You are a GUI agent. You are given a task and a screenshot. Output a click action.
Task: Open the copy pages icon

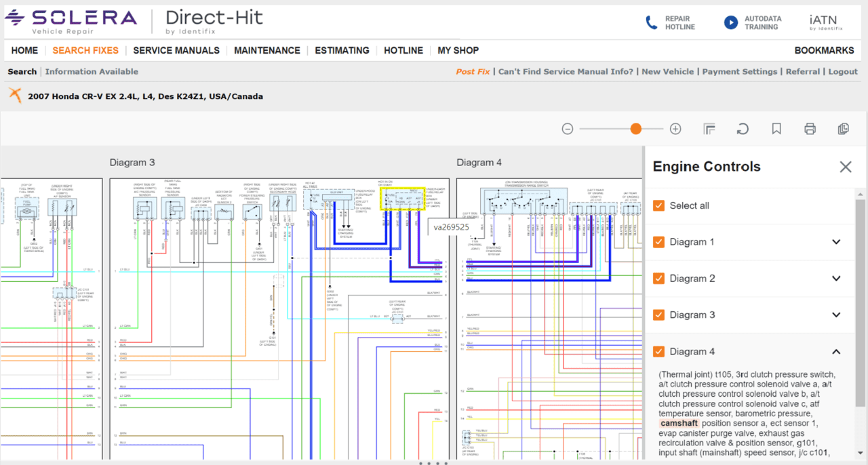[843, 129]
